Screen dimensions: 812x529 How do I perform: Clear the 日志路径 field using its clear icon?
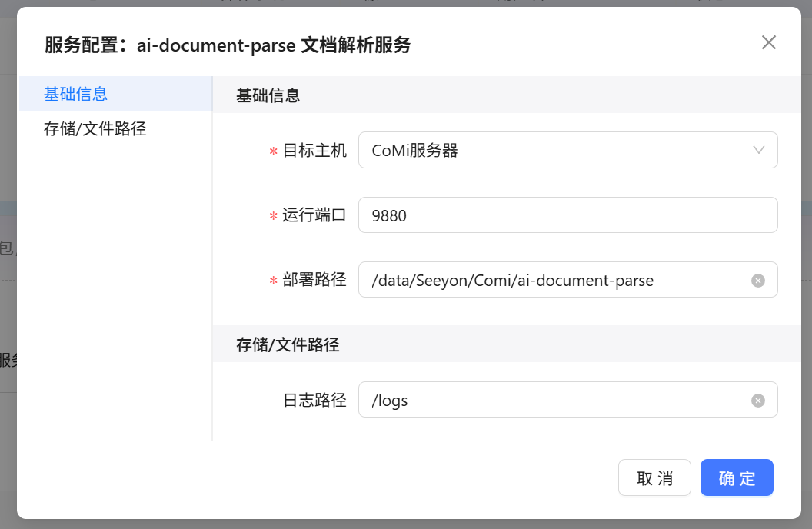(x=758, y=401)
